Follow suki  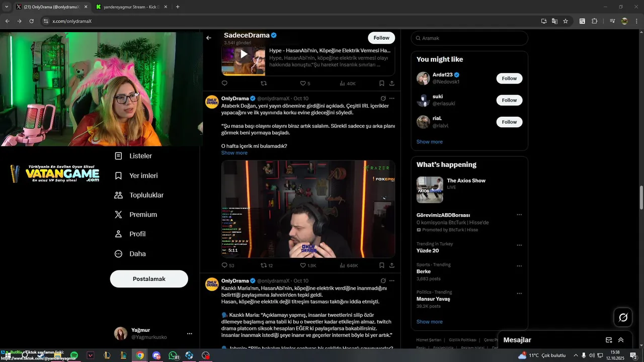pyautogui.click(x=509, y=100)
